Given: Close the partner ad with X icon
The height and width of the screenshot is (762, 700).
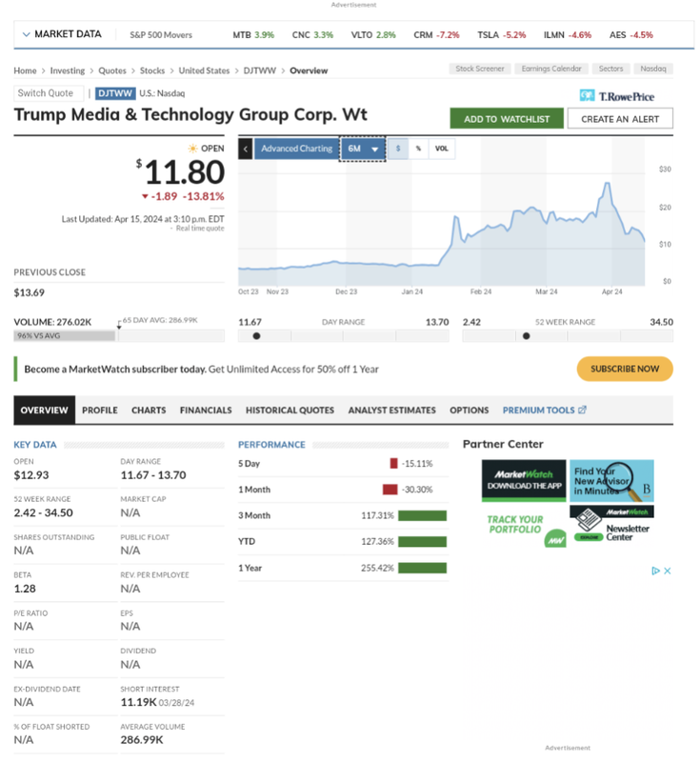Looking at the screenshot, I should pos(668,571).
